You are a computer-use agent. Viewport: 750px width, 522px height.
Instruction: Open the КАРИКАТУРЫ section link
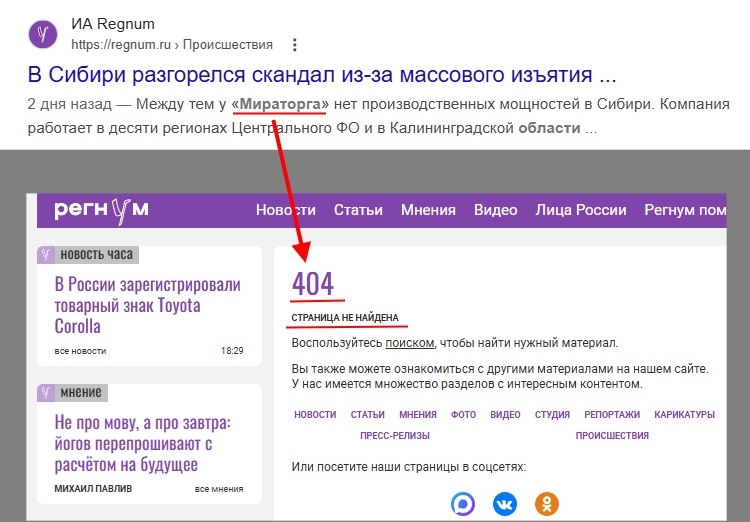click(684, 415)
